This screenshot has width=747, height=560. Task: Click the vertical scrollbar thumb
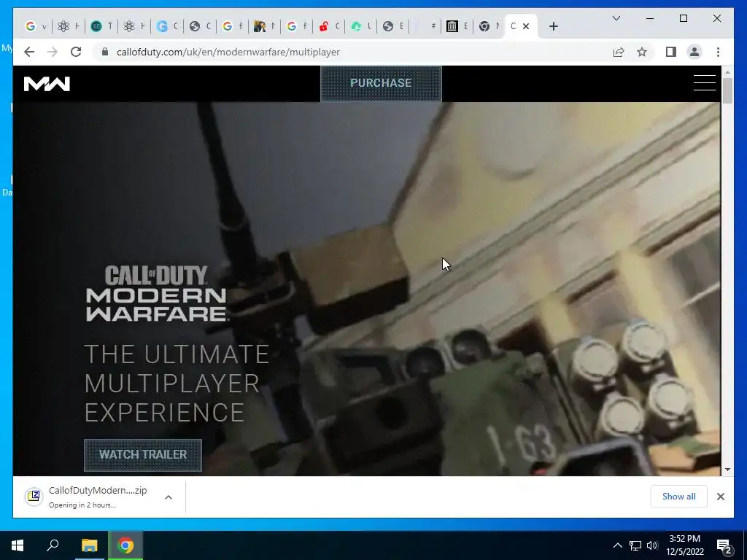coord(727,90)
